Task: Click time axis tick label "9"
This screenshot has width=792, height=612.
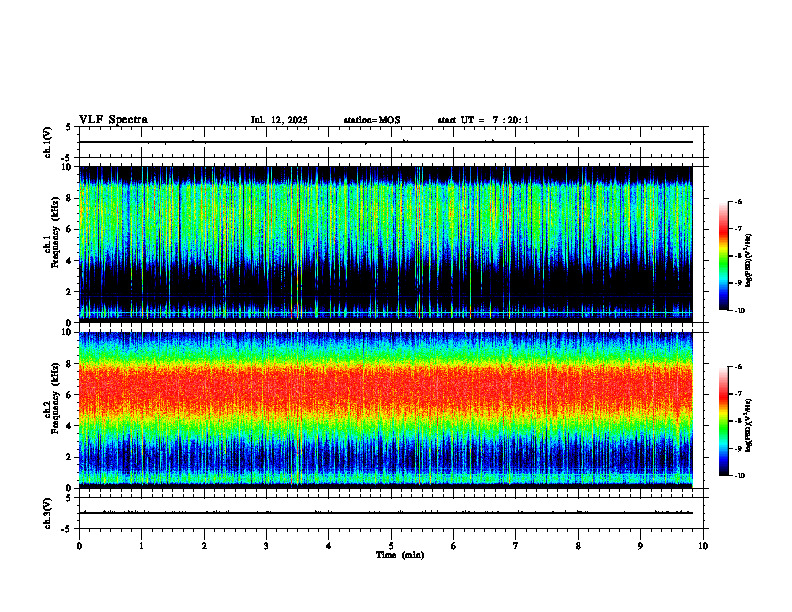Action: [640, 546]
